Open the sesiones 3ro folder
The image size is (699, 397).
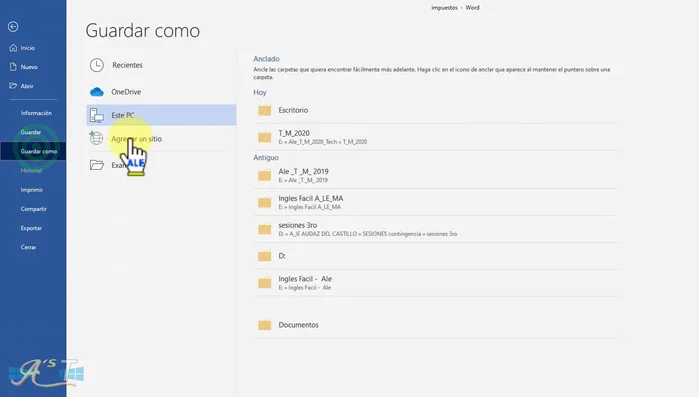(436, 229)
